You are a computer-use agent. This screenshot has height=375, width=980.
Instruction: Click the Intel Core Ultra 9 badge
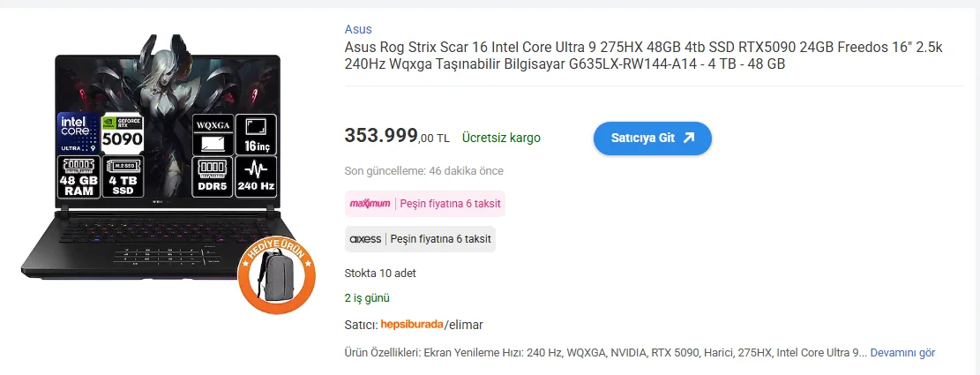pyautogui.click(x=77, y=133)
